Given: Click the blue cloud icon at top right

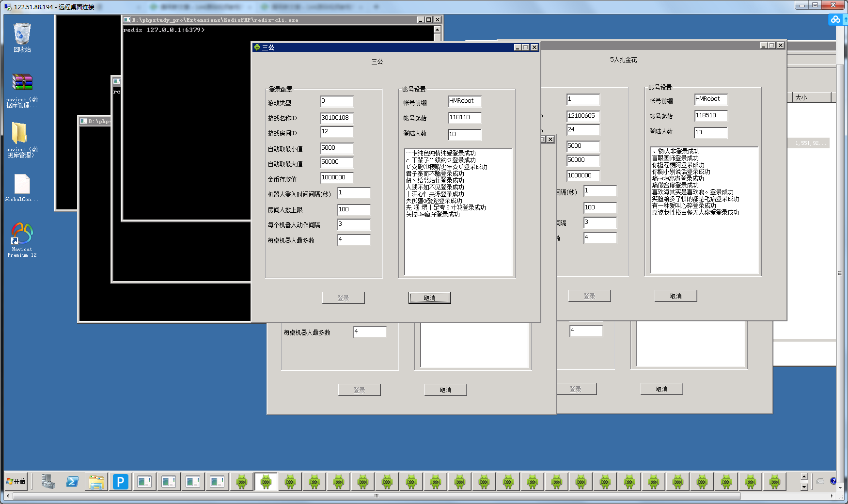Looking at the screenshot, I should (835, 19).
